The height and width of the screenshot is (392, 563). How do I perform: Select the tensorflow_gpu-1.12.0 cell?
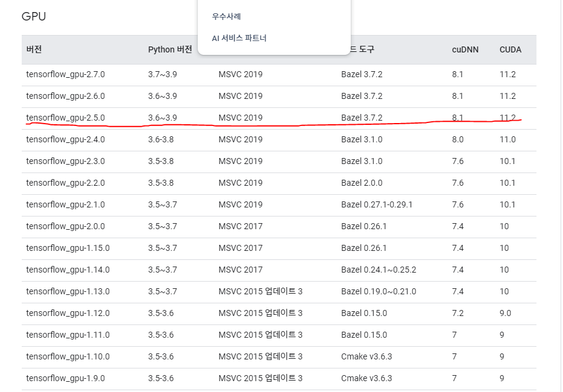click(x=68, y=314)
